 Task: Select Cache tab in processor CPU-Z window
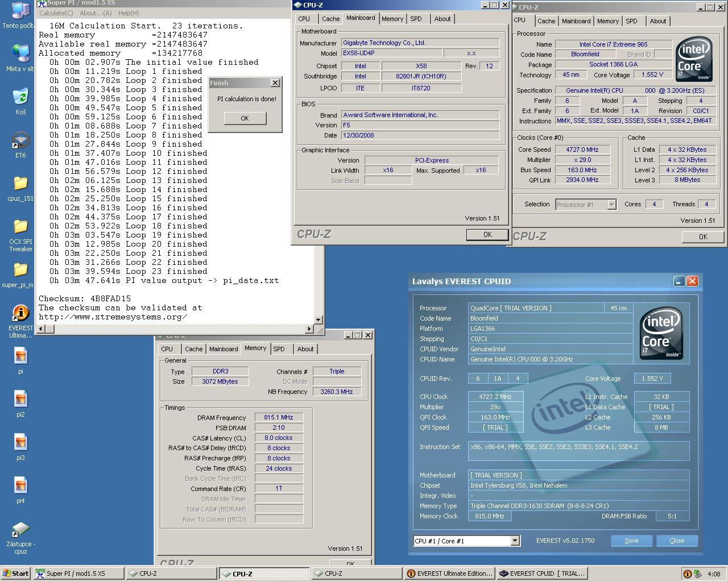click(x=546, y=21)
